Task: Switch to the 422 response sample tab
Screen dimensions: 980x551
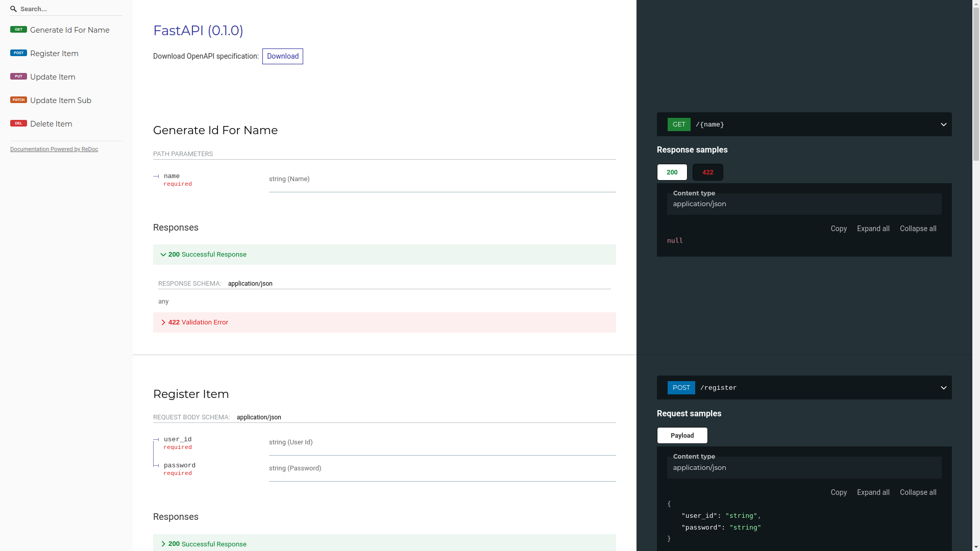Action: click(707, 172)
